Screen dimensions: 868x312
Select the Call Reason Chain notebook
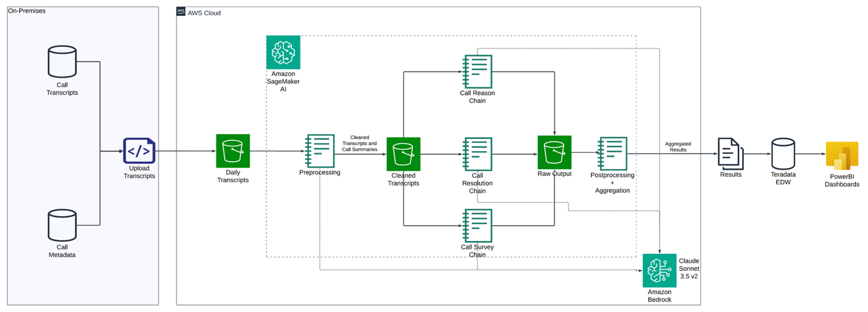click(477, 72)
